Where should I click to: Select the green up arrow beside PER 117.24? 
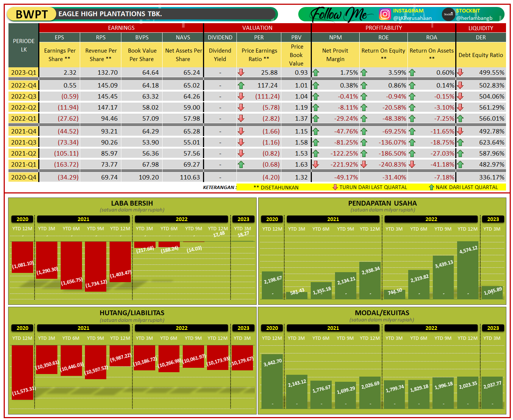(x=241, y=85)
